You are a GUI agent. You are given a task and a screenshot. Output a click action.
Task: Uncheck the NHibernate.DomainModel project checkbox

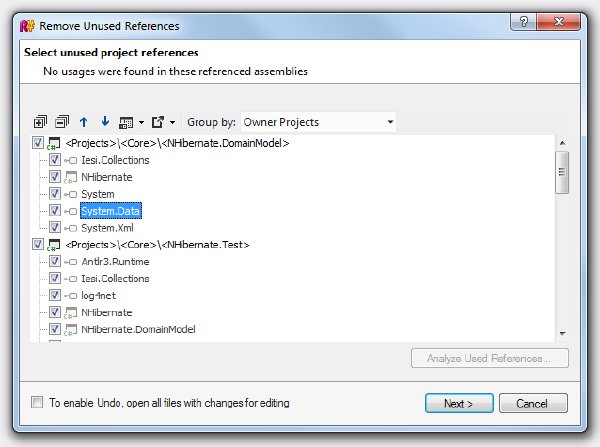pyautogui.click(x=38, y=143)
